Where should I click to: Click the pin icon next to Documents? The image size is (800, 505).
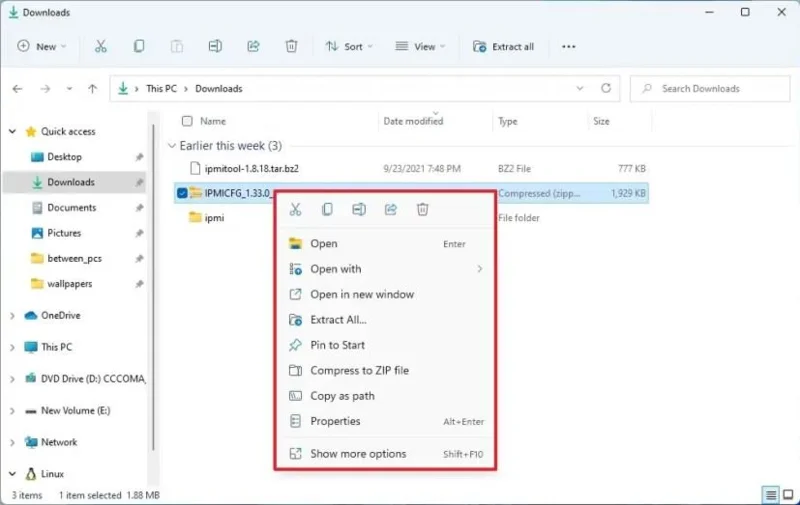pos(139,208)
